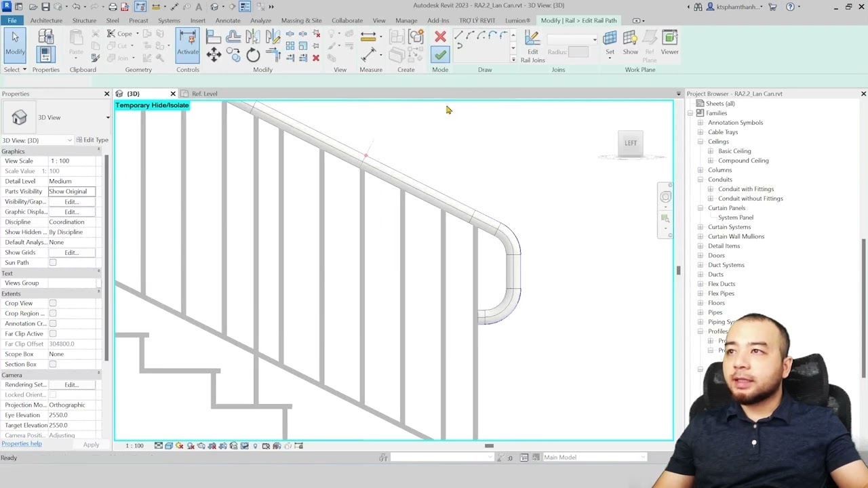Image resolution: width=868 pixels, height=488 pixels.
Task: Click the Detail Level icon in view control bar
Action: click(158, 446)
